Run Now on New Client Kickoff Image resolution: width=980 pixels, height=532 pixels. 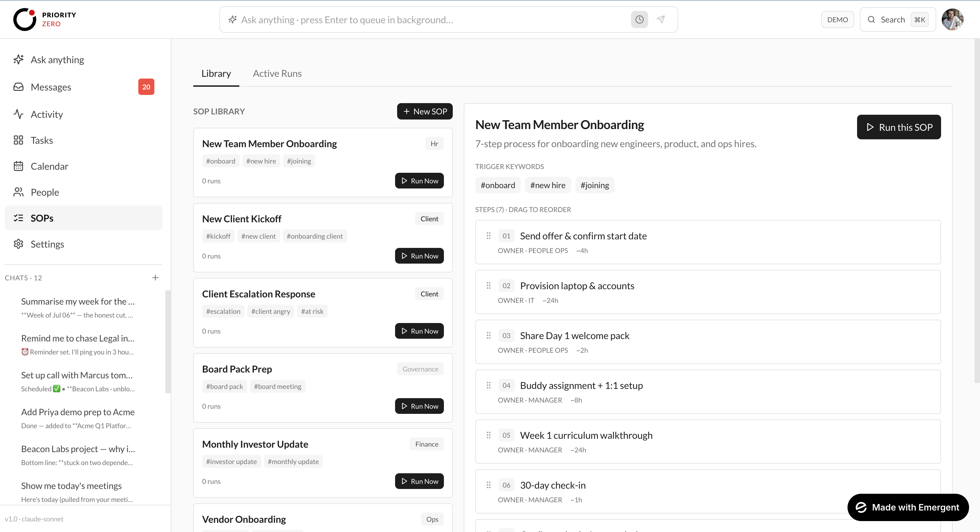[x=419, y=256]
